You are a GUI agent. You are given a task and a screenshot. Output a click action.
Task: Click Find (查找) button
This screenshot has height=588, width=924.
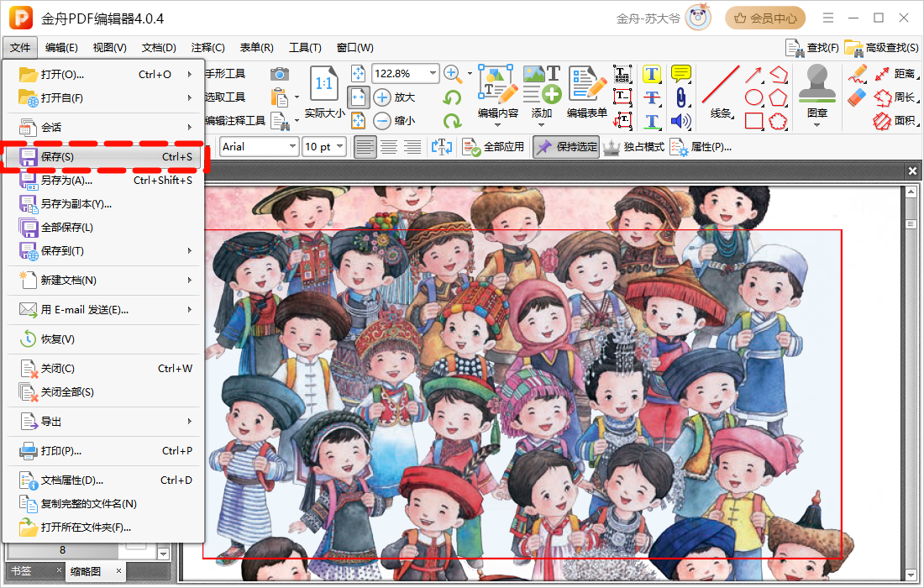point(812,48)
